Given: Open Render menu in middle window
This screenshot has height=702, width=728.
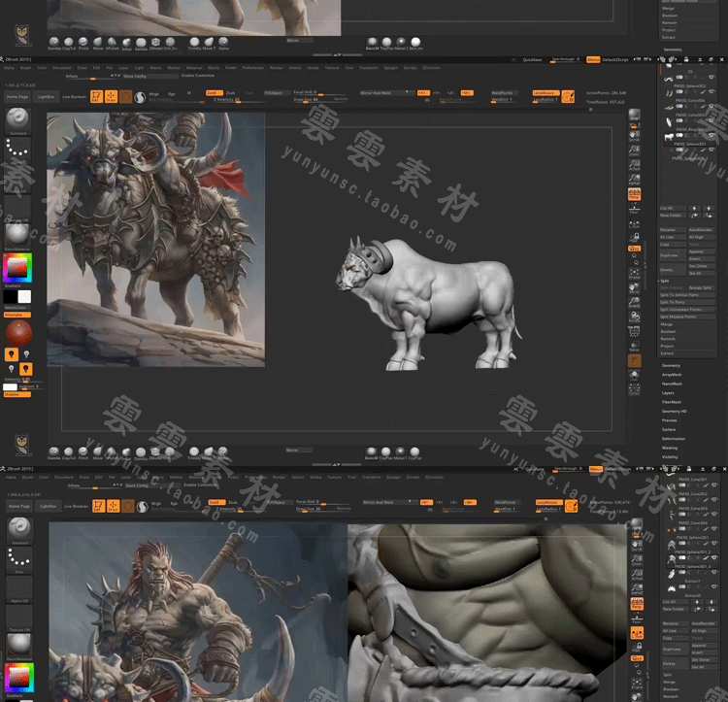Looking at the screenshot, I should tap(277, 68).
